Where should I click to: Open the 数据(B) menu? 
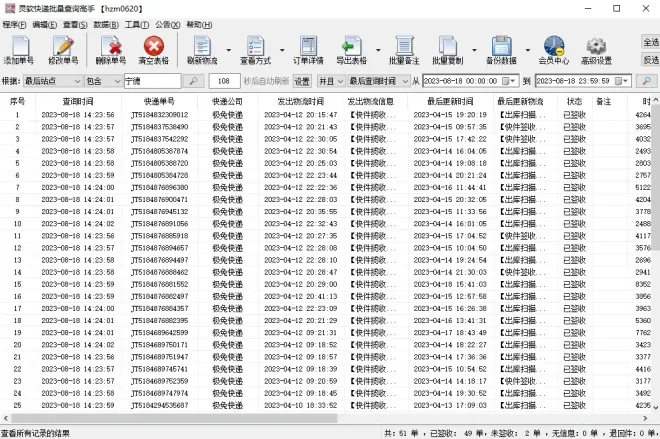point(105,24)
